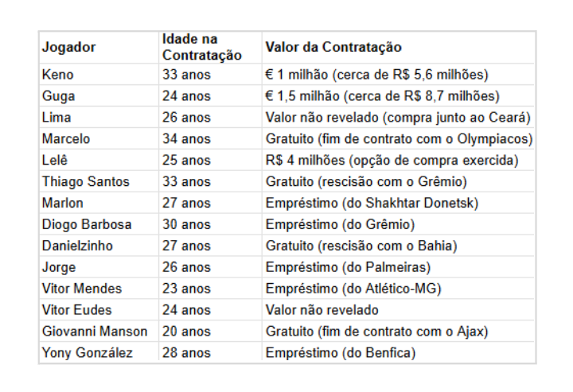Select Marlon's Shakhtar Donetsk loan cell
Viewport: 573px width, 392px height.
click(x=399, y=203)
